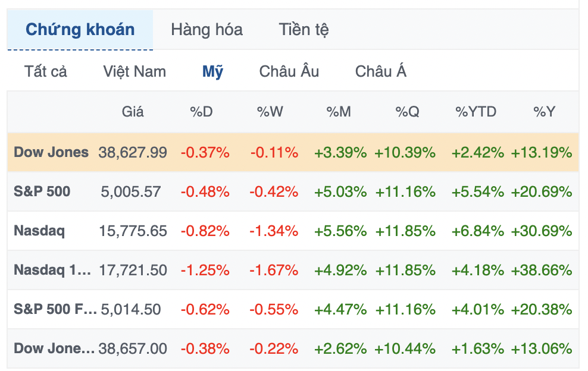The width and height of the screenshot is (588, 371).
Task: Click the truncated S&P 500 F… row
Action: tap(54, 309)
